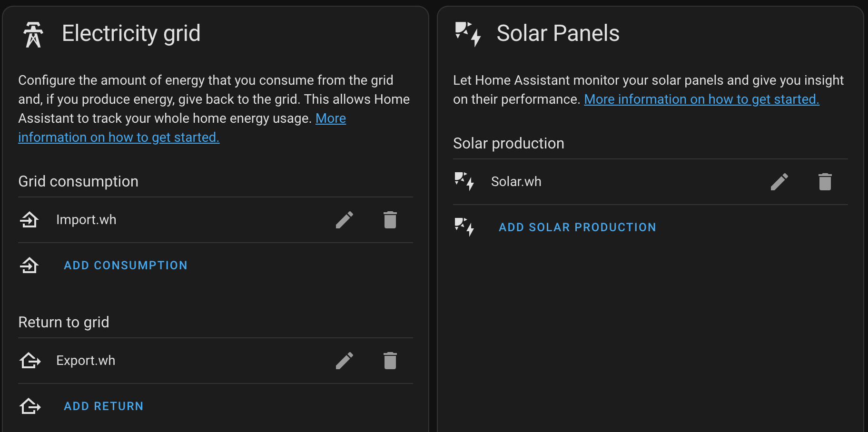Click the return icon beside ADD RETURN

tap(29, 406)
